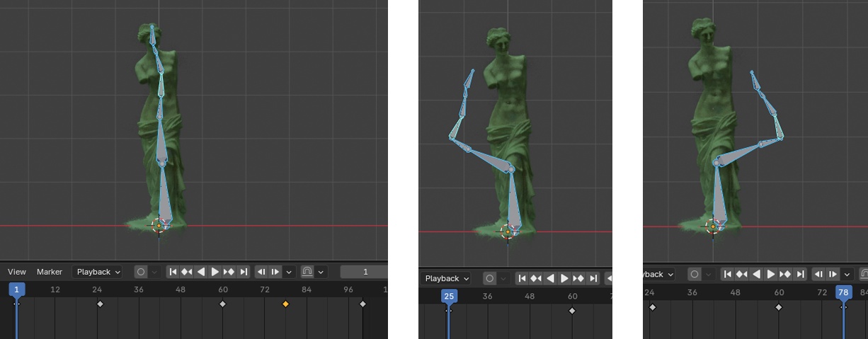Toggle auto keying record button in frame 25 timeline
Screen dimensions: 868x339
pyautogui.click(x=489, y=278)
